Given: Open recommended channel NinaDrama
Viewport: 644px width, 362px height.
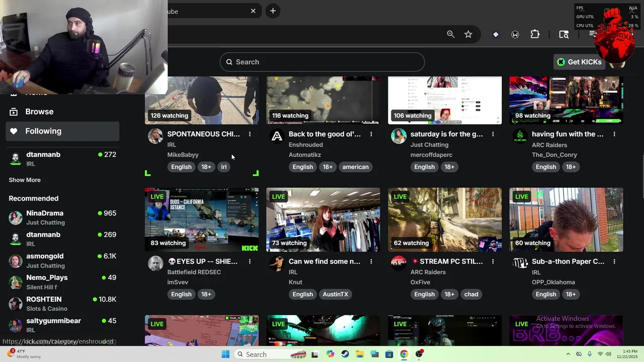Looking at the screenshot, I should point(62,218).
